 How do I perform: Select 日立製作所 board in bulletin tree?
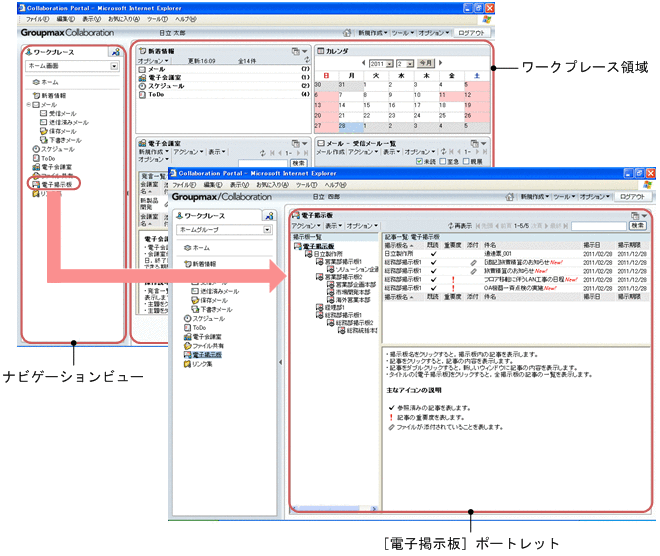(324, 254)
